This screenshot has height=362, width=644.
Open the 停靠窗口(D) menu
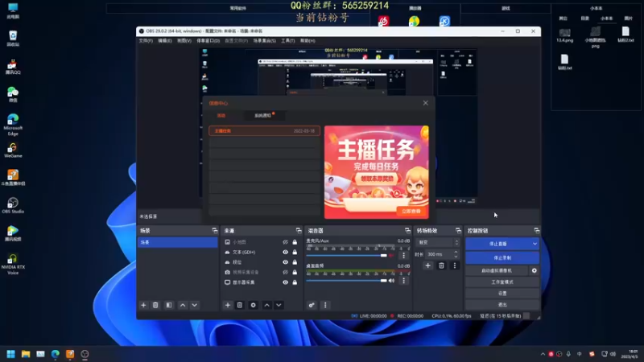click(208, 41)
